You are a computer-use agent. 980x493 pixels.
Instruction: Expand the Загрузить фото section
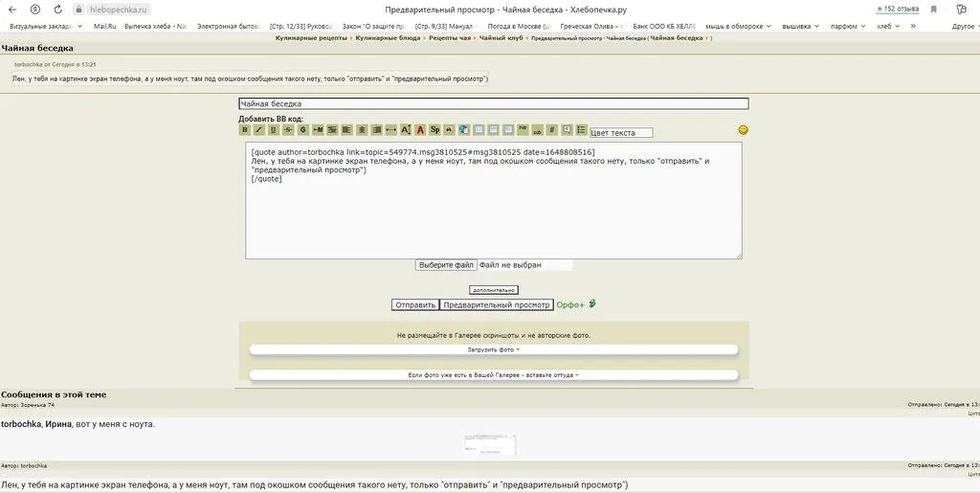(x=494, y=349)
